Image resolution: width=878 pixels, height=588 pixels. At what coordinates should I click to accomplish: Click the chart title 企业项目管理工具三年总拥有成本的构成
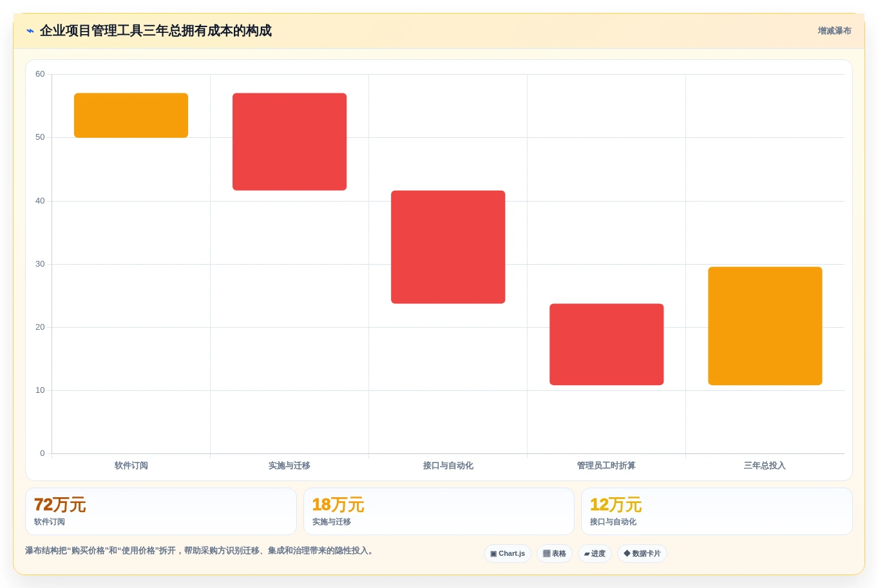[155, 31]
